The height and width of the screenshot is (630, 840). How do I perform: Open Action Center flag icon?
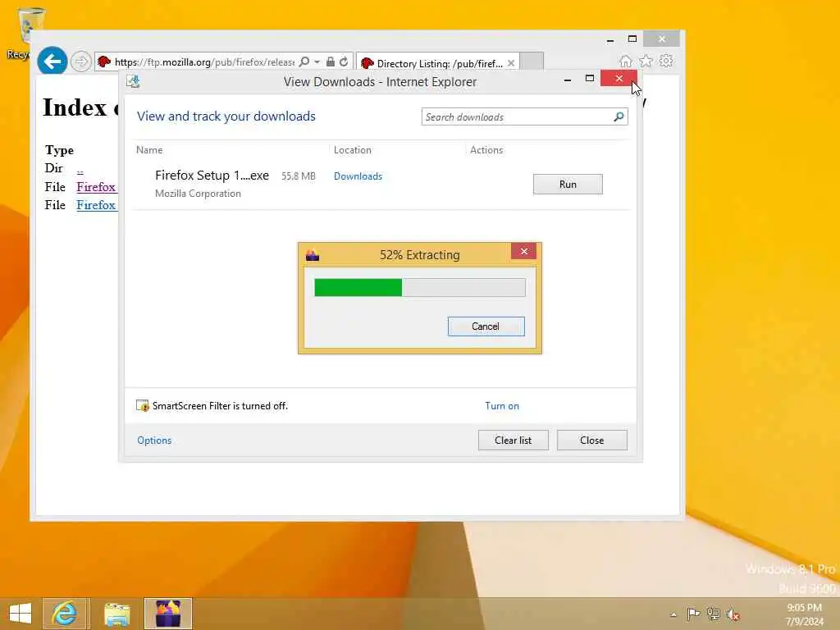693,614
